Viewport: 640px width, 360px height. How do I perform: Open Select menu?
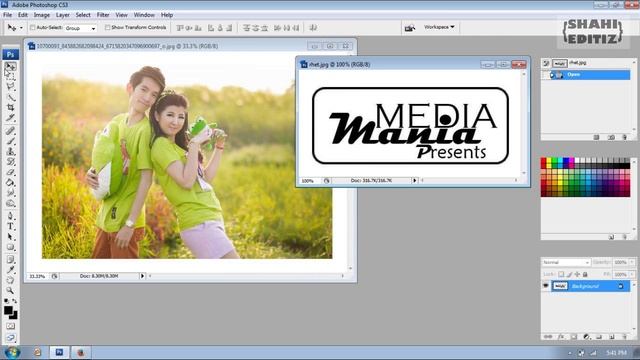click(83, 15)
